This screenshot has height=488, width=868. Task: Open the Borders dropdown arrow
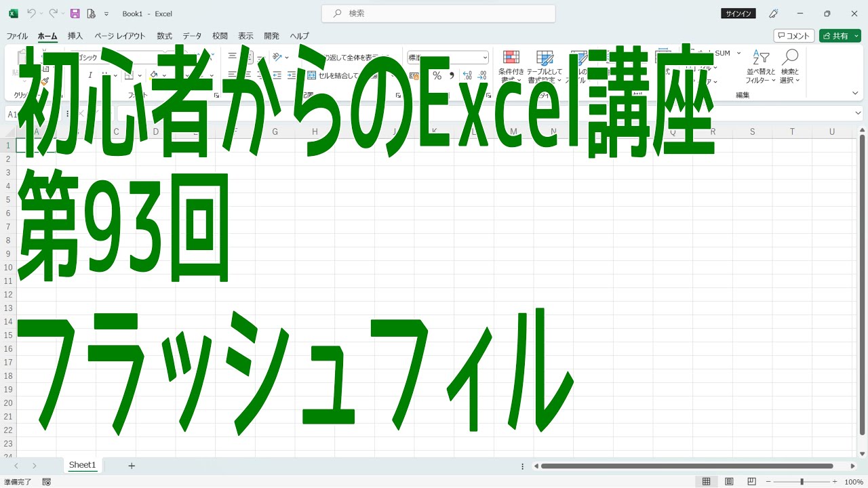tap(140, 75)
